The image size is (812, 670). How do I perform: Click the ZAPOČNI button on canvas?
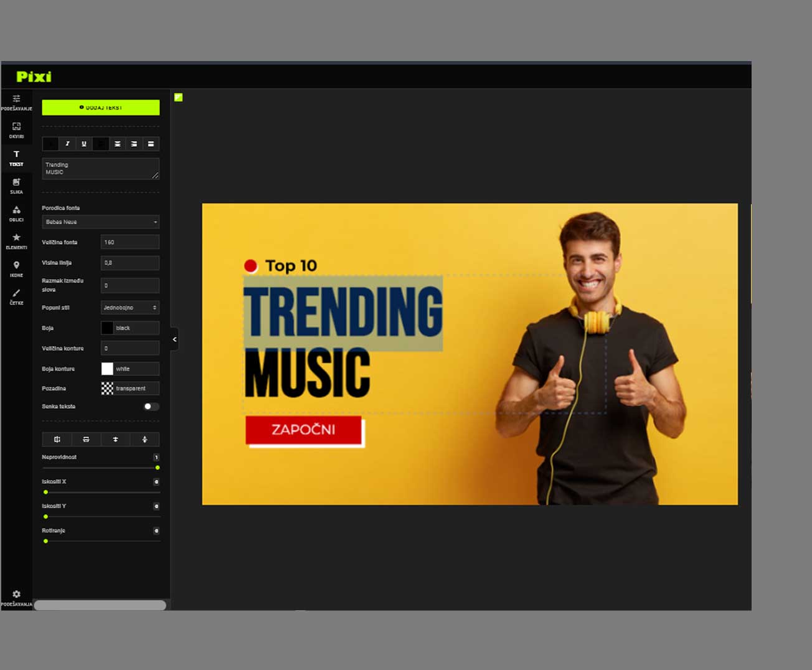pos(303,430)
